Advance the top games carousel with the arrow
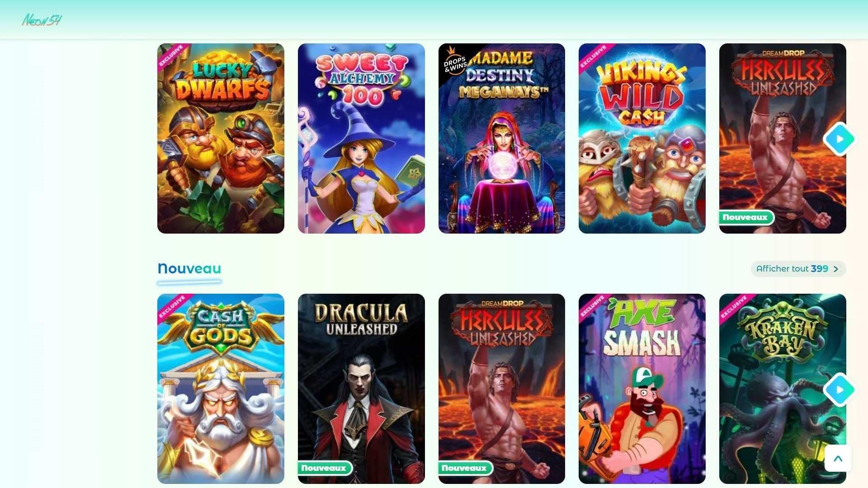Viewport: 868px width, 488px height. 839,139
